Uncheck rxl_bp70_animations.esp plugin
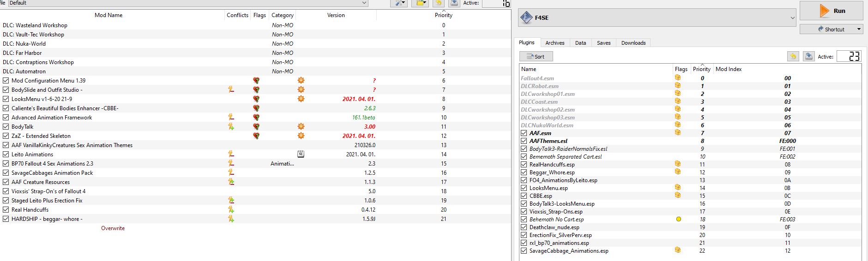Viewport: 868px width, 261px height. tap(524, 243)
